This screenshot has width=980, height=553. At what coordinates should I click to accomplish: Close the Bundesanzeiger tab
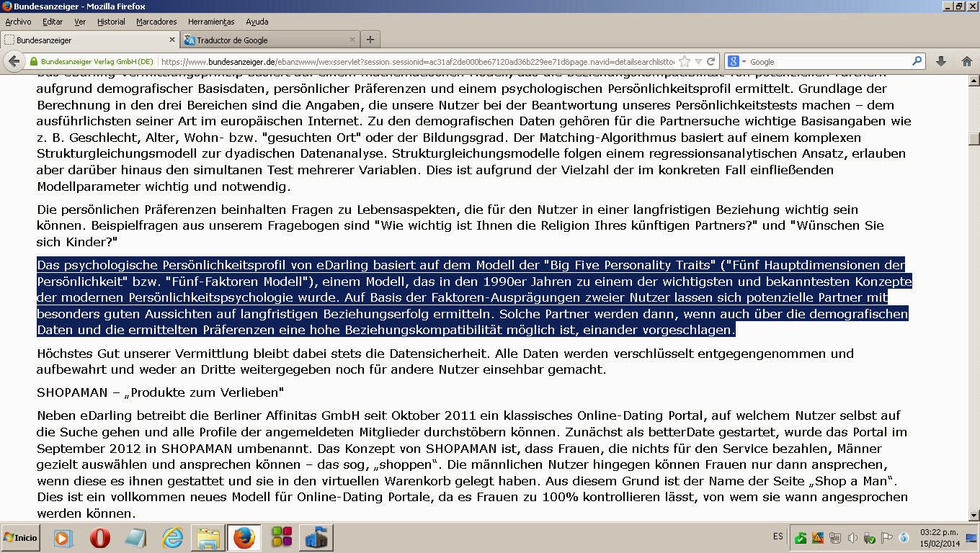point(172,40)
